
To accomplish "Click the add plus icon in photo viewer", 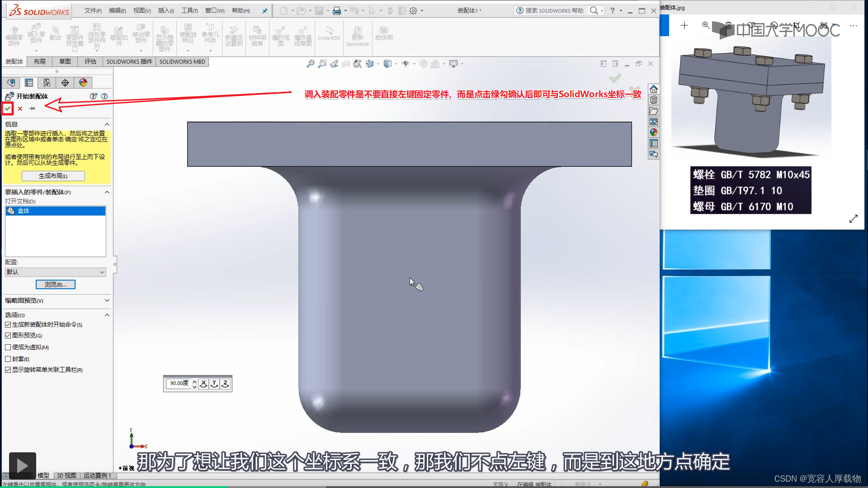I will coord(684,26).
